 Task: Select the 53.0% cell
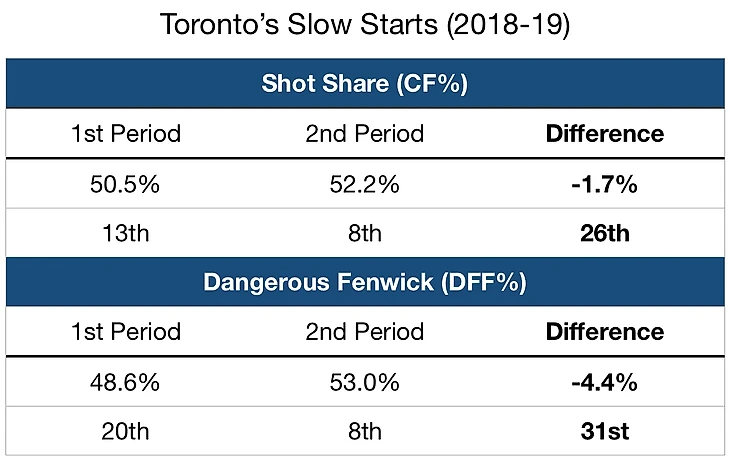point(365,382)
